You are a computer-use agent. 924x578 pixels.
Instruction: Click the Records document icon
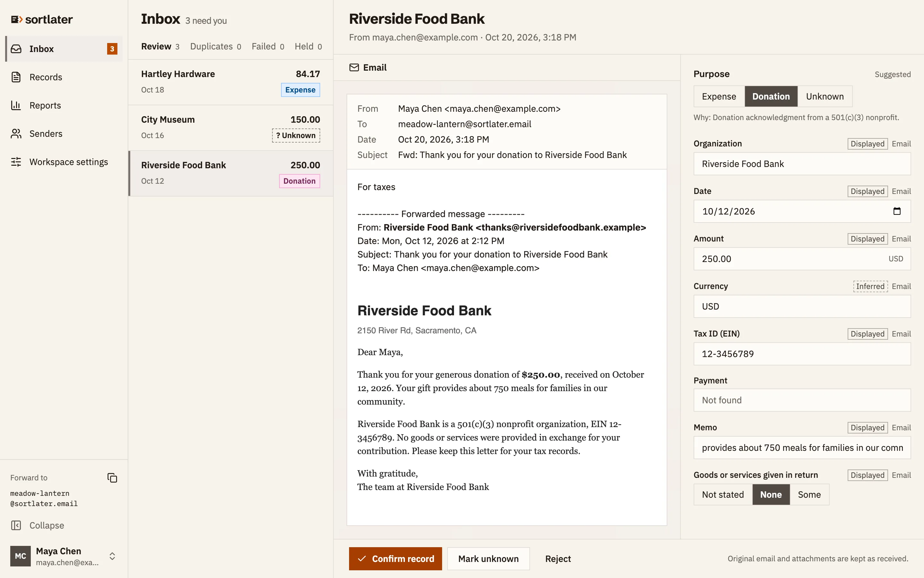pyautogui.click(x=16, y=77)
